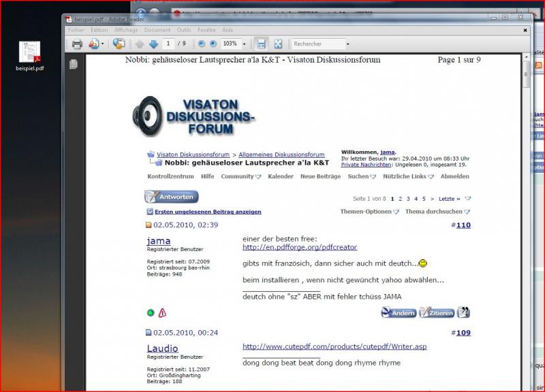
Task: Go to thread page 2
Action: pyautogui.click(x=401, y=199)
